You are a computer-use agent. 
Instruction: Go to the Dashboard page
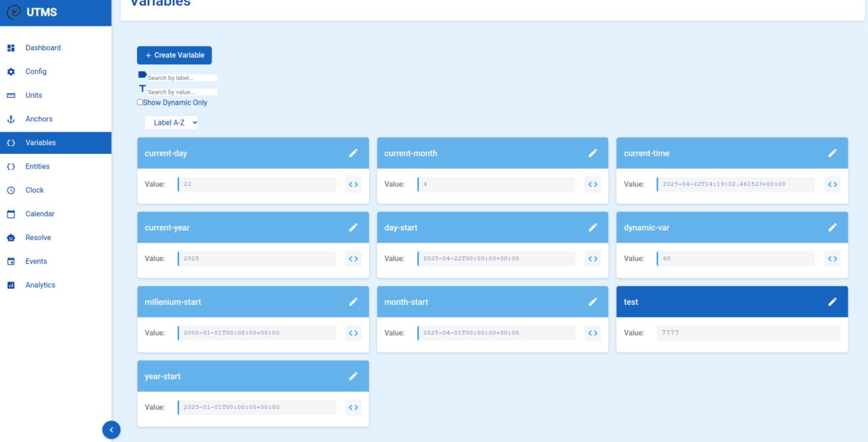pos(43,48)
